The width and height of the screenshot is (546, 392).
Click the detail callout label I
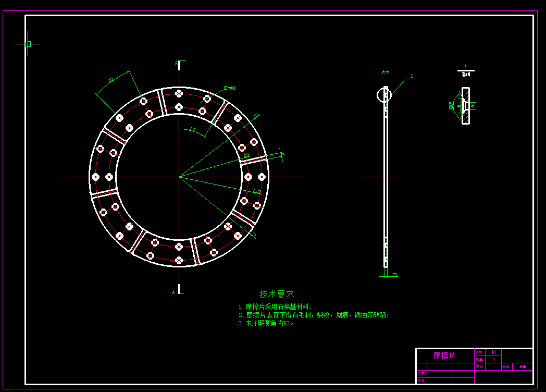[x=412, y=76]
